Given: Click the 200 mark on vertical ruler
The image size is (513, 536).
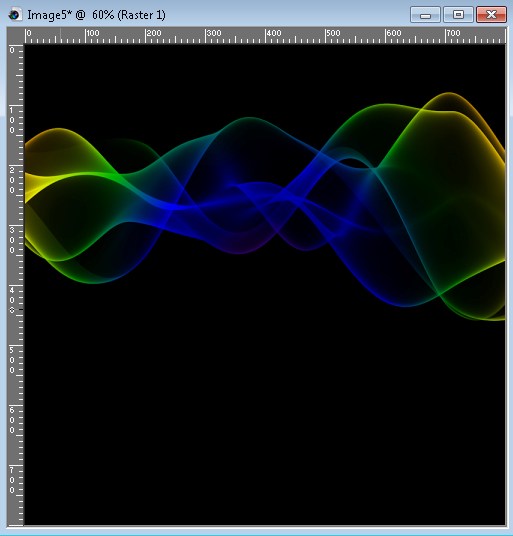Looking at the screenshot, I should (x=12, y=180).
